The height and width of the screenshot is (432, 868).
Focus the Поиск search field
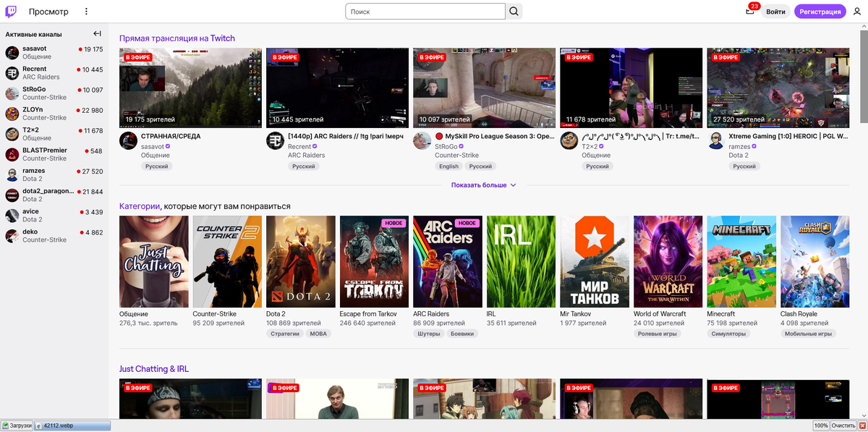(x=425, y=12)
